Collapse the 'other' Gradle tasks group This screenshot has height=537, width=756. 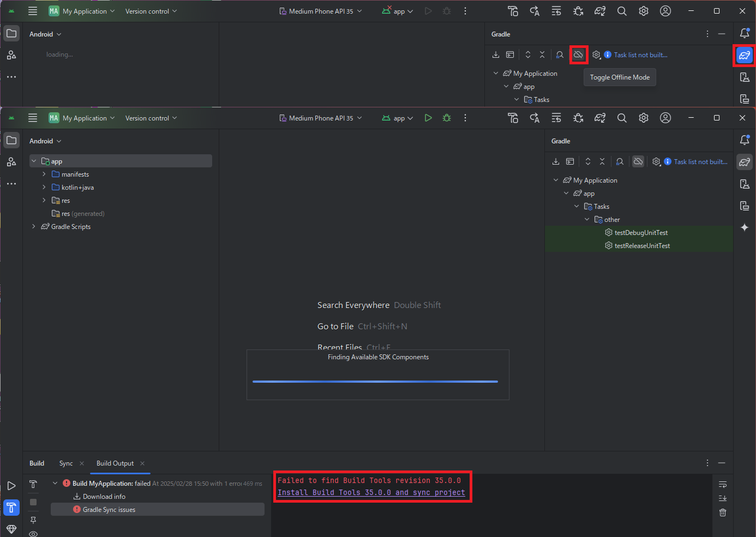[x=587, y=220]
